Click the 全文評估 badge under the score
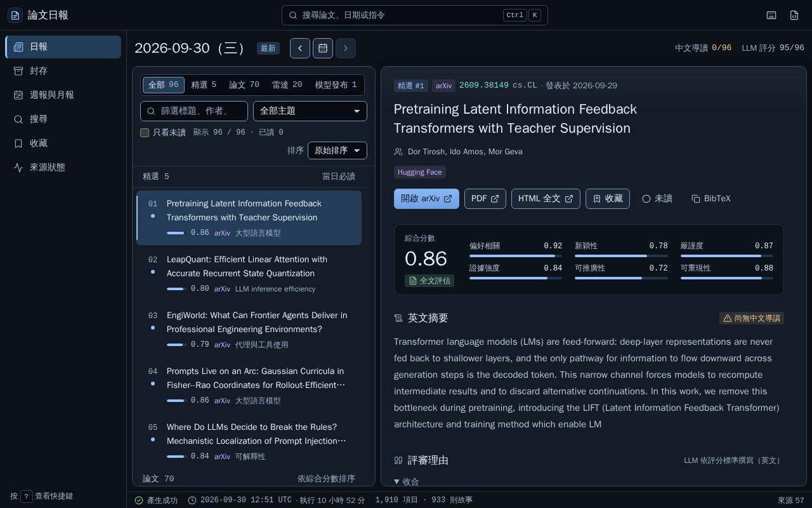812x508 pixels. (x=429, y=281)
